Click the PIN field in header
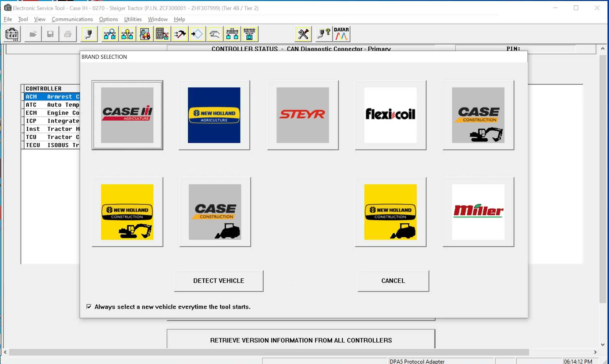This screenshot has width=609, height=364. 516,49
